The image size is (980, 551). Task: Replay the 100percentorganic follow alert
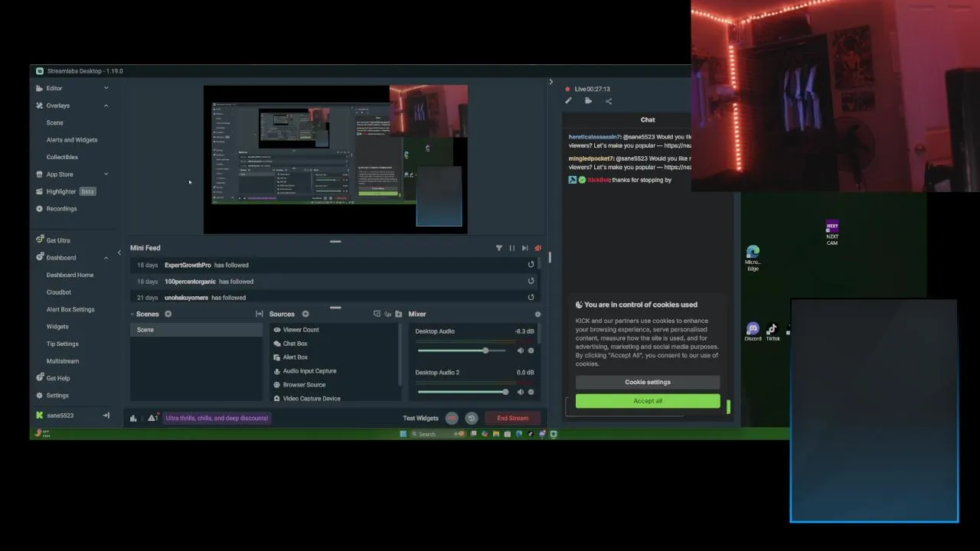[531, 281]
